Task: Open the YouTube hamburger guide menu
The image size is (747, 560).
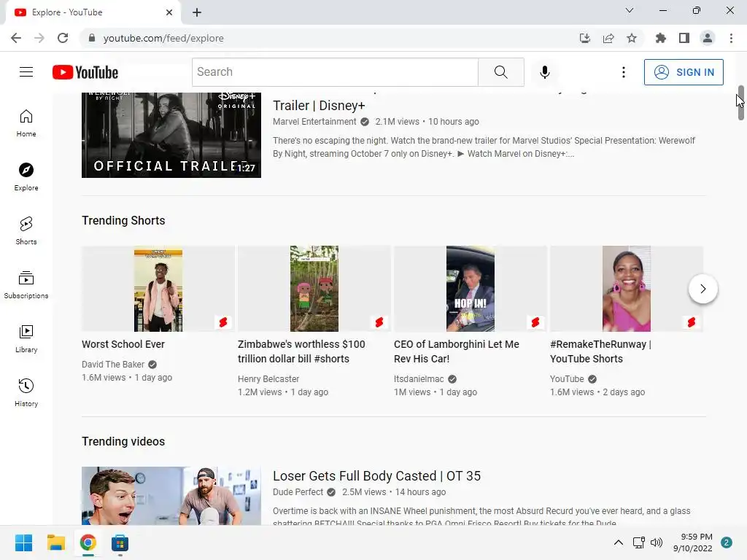Action: (26, 72)
